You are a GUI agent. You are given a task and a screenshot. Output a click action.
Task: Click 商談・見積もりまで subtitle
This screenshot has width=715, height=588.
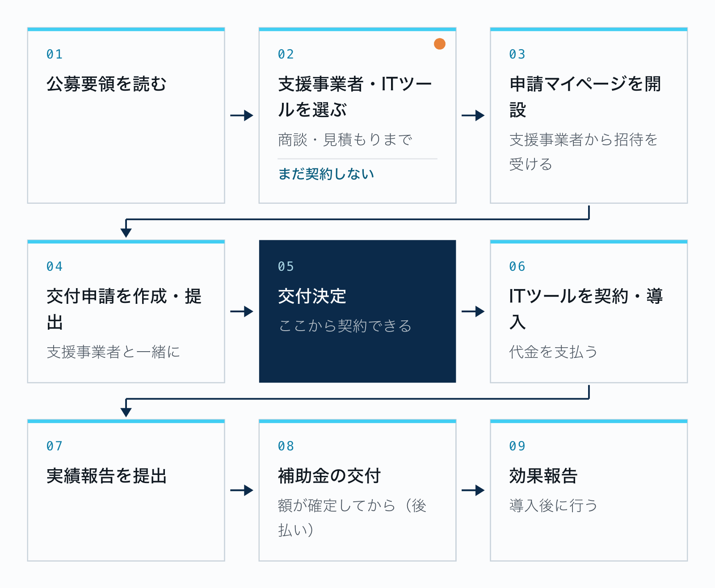[x=345, y=140]
